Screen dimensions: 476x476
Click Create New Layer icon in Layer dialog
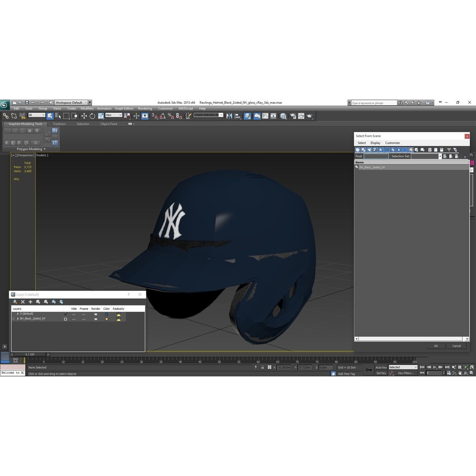(15, 302)
